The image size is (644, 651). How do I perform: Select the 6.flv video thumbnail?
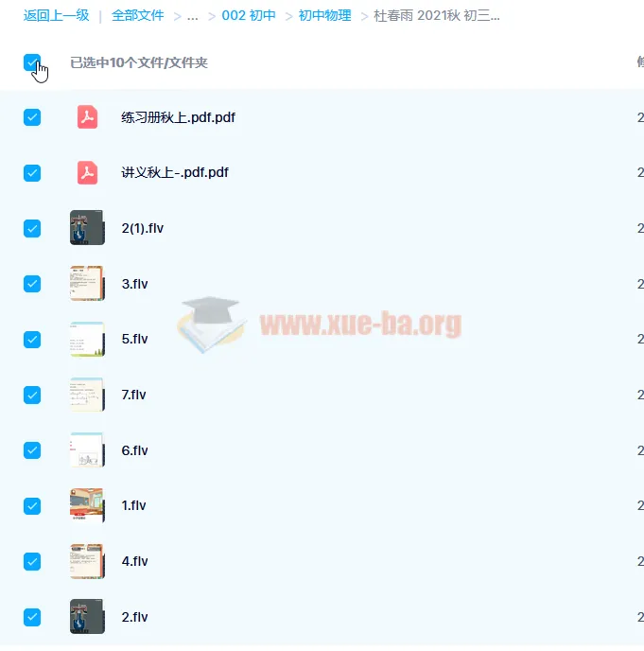[x=87, y=450]
